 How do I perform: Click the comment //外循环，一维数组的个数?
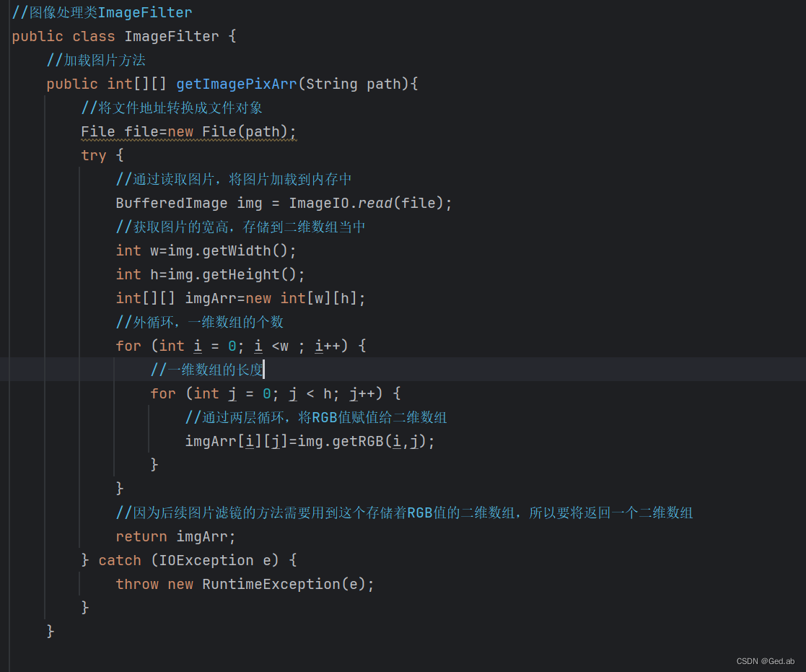point(199,323)
